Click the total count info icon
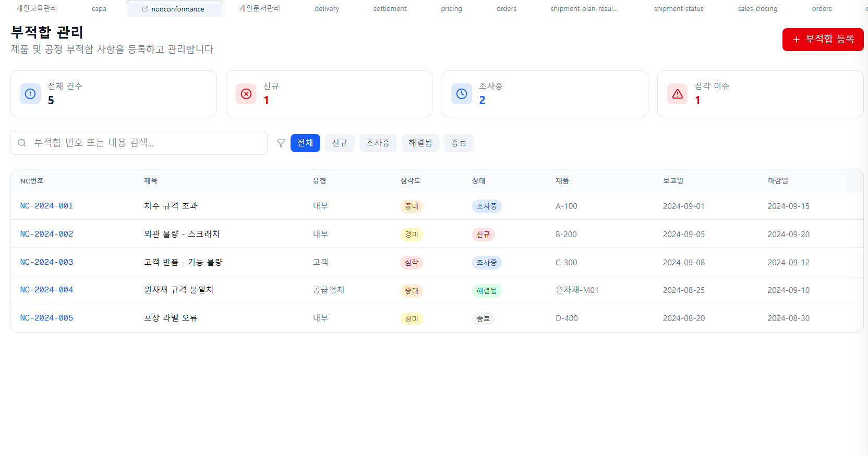The width and height of the screenshot is (868, 456). tap(30, 94)
